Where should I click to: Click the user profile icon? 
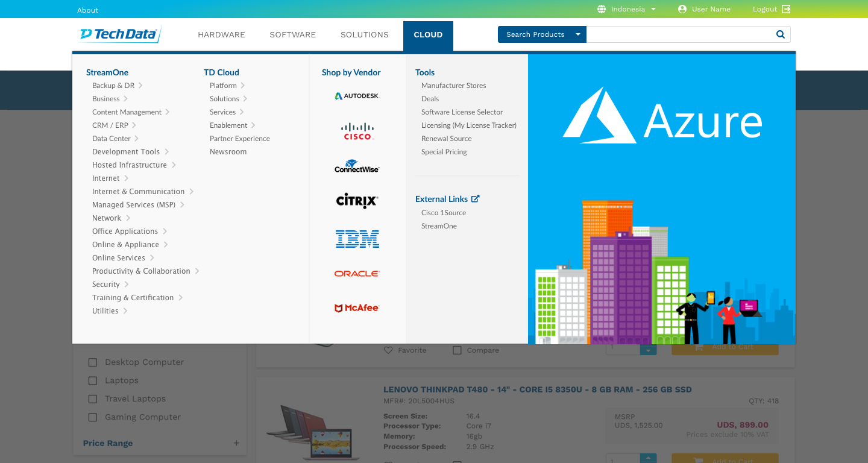click(x=682, y=9)
